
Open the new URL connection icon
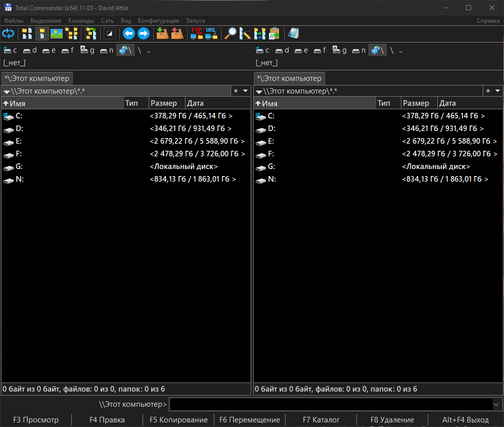tap(211, 33)
